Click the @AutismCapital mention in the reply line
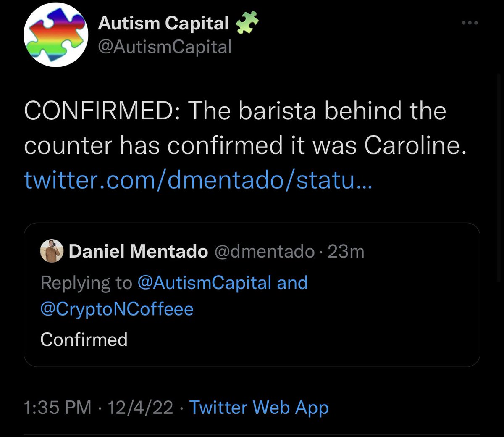The height and width of the screenshot is (437, 504). pyautogui.click(x=205, y=283)
